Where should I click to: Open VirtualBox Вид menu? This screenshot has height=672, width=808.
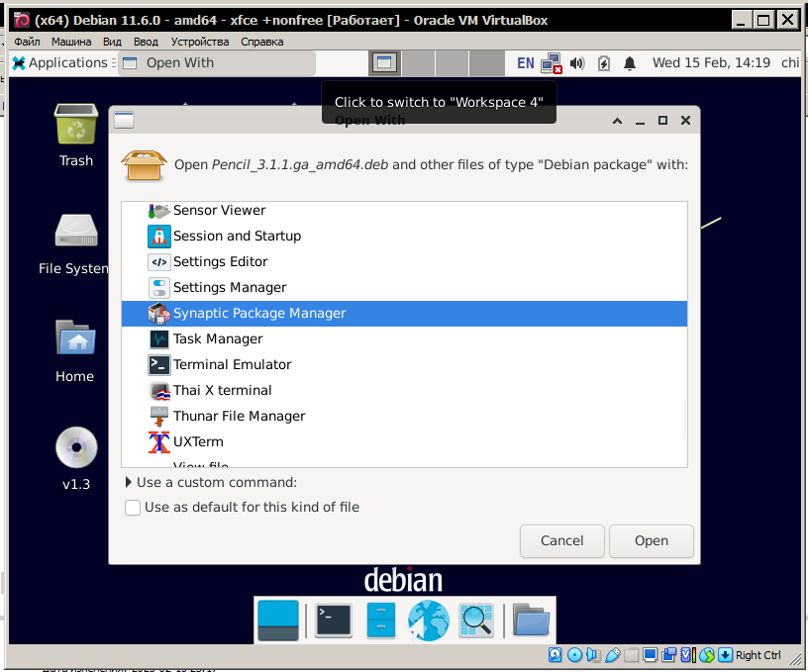pyautogui.click(x=112, y=42)
